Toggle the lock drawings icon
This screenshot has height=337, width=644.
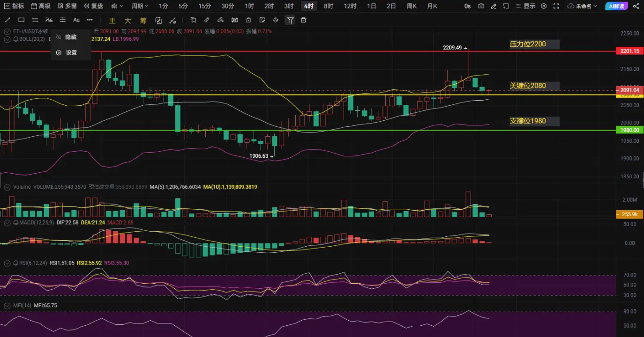[x=248, y=20]
